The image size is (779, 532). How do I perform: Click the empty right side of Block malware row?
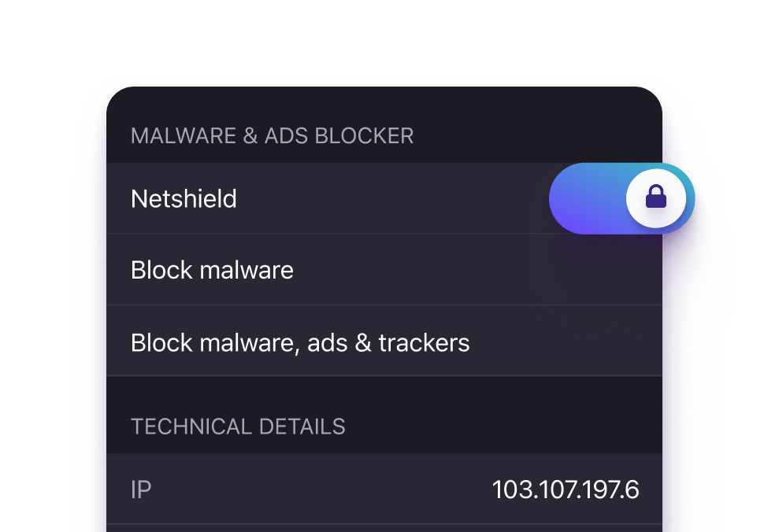(x=512, y=270)
